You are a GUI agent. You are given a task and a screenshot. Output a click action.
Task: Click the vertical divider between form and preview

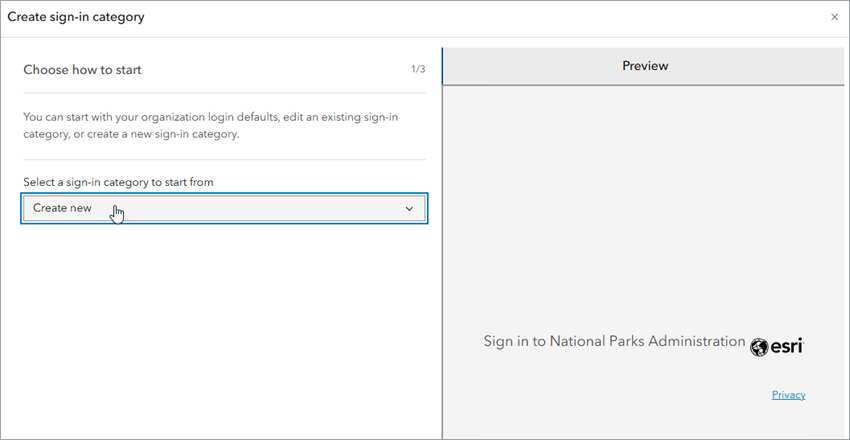pyautogui.click(x=442, y=250)
